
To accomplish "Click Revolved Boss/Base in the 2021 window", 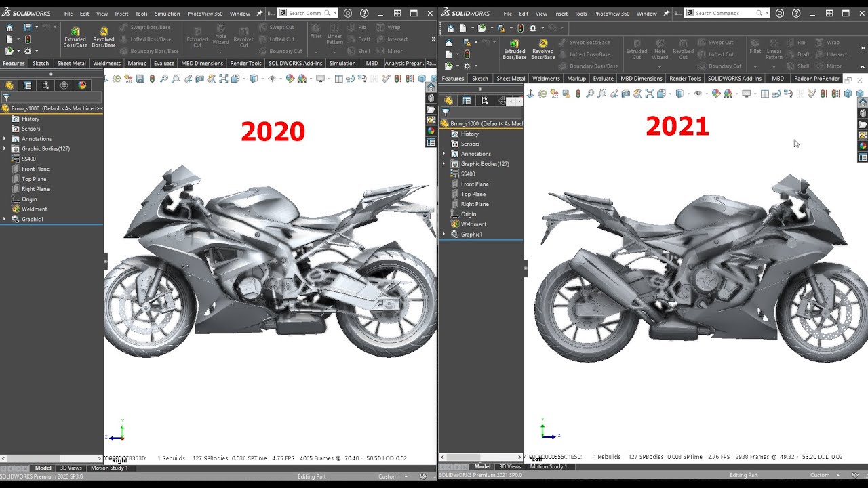I will tap(542, 49).
